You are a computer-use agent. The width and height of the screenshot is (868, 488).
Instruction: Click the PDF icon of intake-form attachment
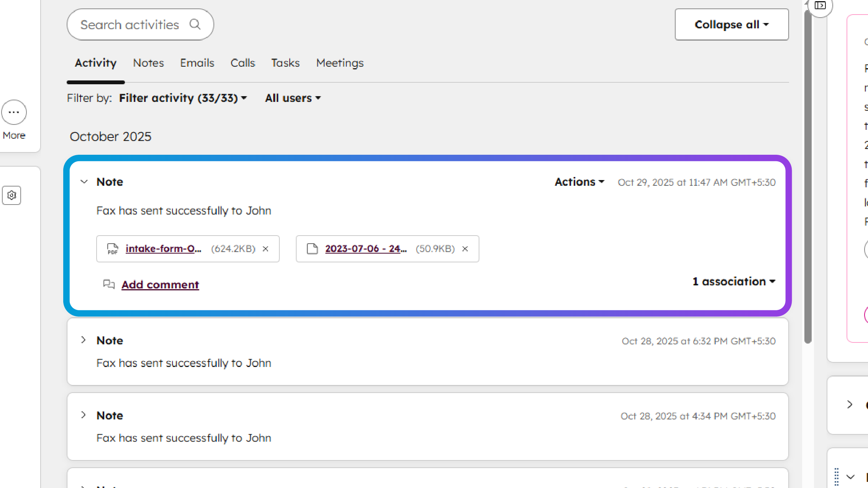point(112,249)
